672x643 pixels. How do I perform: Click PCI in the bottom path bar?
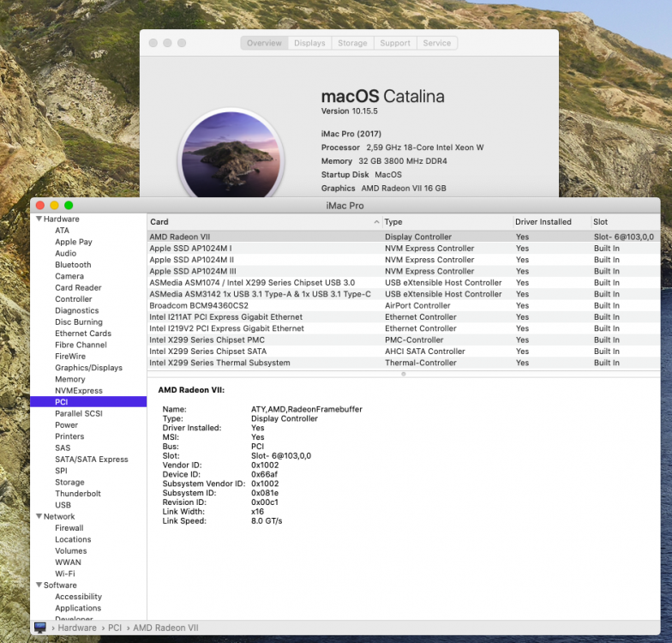115,628
